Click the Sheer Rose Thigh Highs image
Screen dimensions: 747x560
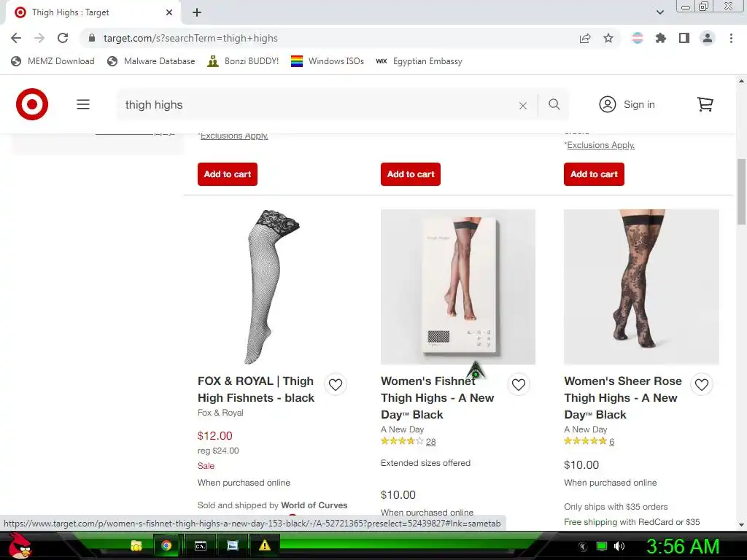coord(641,287)
